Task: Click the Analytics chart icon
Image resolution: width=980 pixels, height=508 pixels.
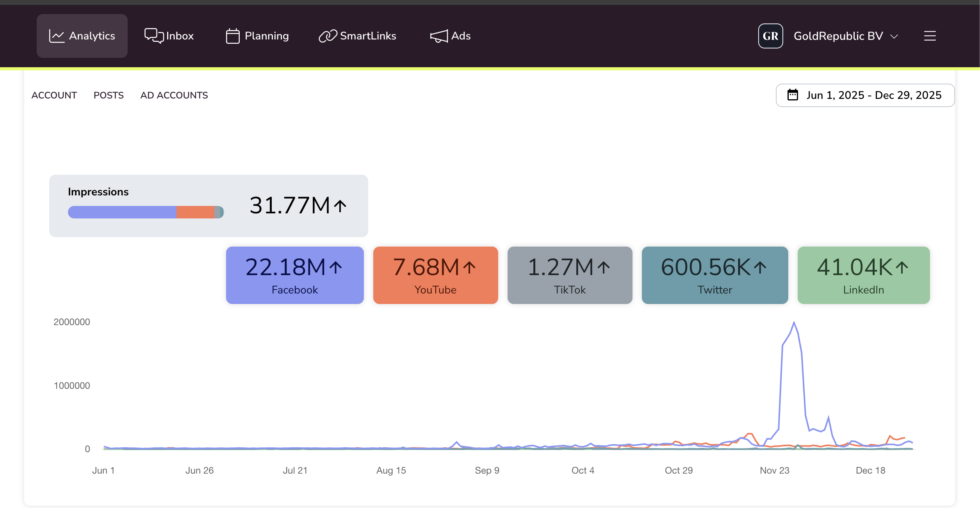Action: click(x=57, y=36)
